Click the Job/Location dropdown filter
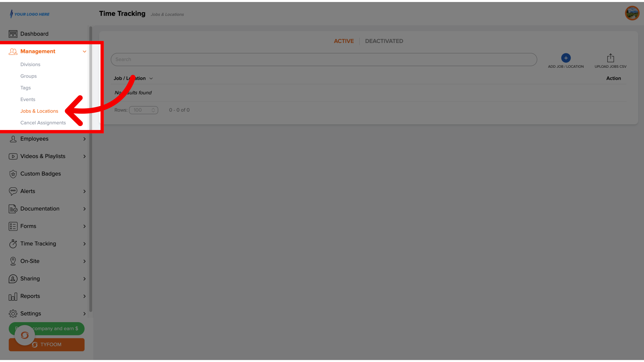The height and width of the screenshot is (362, 644). click(x=133, y=79)
